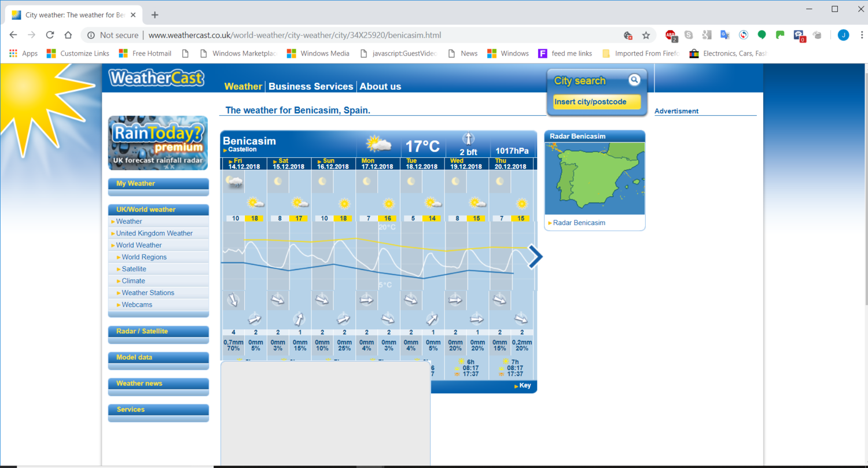Click the Castellon region link

click(x=242, y=150)
